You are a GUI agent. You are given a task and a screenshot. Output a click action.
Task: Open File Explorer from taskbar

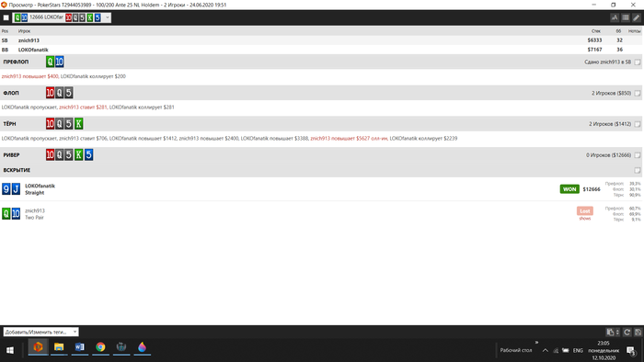(59, 347)
